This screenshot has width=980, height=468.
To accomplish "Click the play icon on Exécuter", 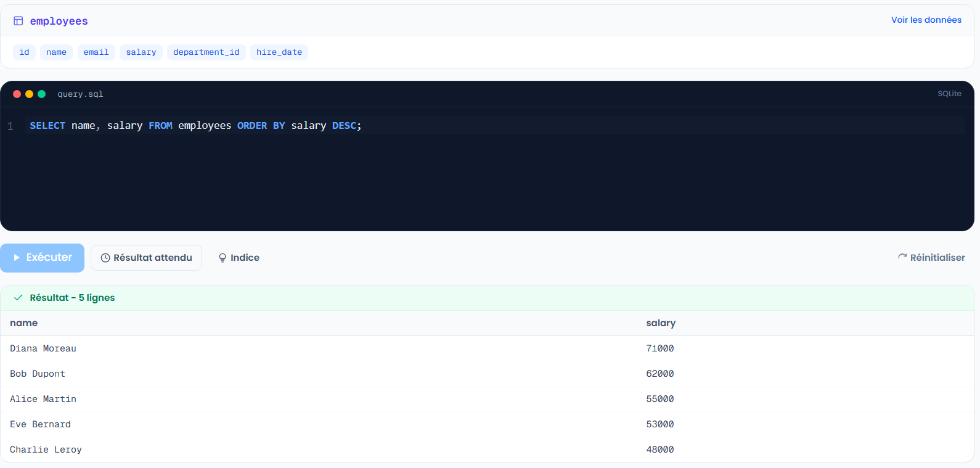I will click(17, 258).
